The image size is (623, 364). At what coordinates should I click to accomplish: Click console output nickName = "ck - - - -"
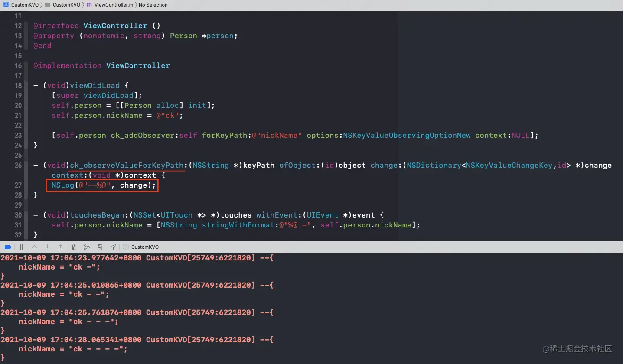(73, 349)
